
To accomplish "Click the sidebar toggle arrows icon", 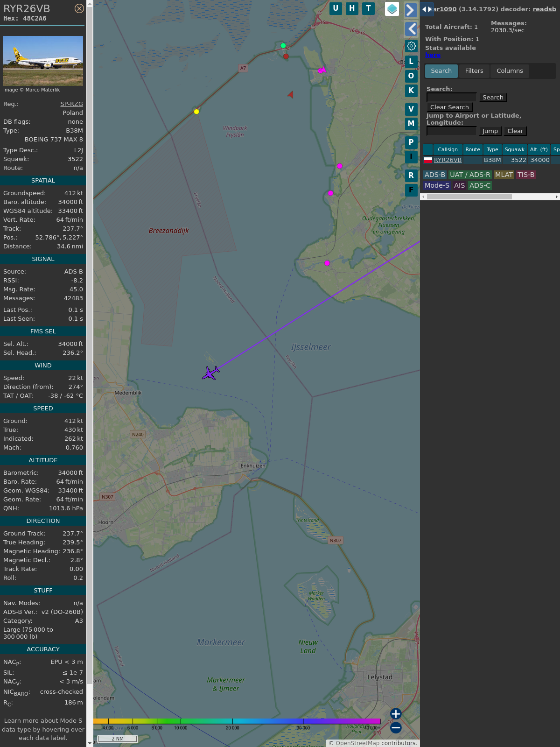I will point(427,9).
